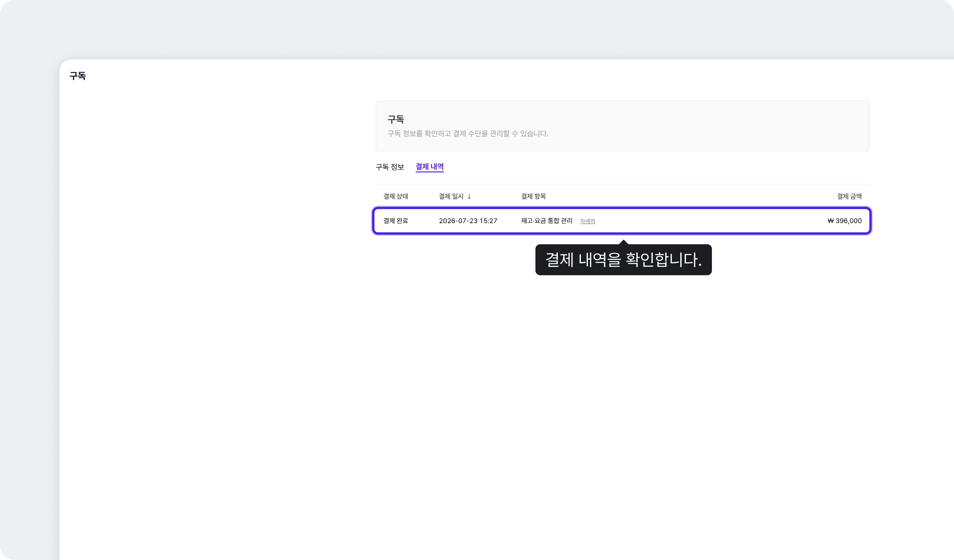Open the 자세히 link for 재고·요금 통합 관리
This screenshot has height=560, width=954.
(x=587, y=221)
